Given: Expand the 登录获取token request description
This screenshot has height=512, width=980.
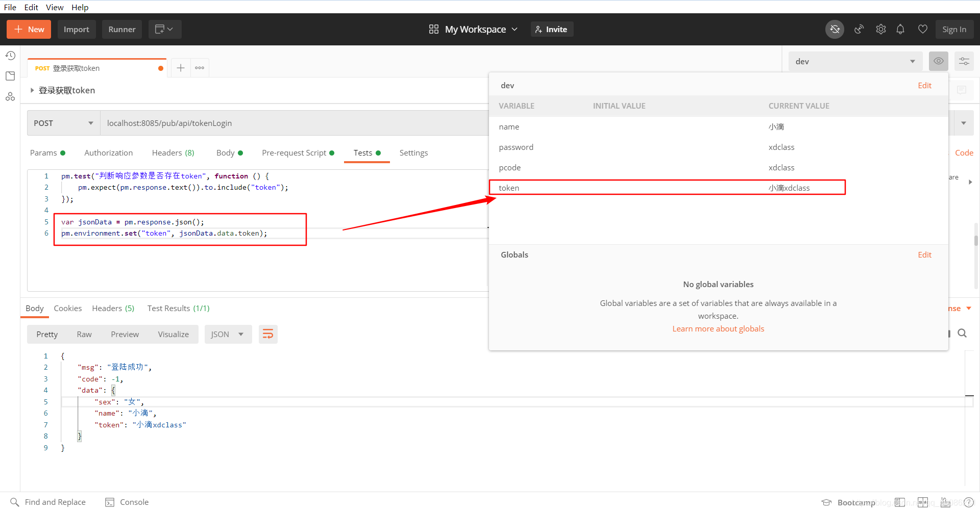Looking at the screenshot, I should click(32, 90).
